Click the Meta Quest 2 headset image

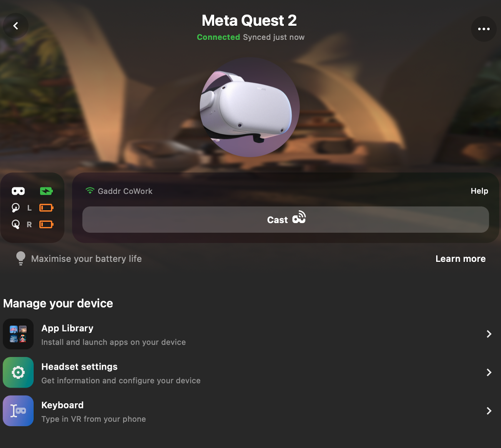tap(250, 107)
